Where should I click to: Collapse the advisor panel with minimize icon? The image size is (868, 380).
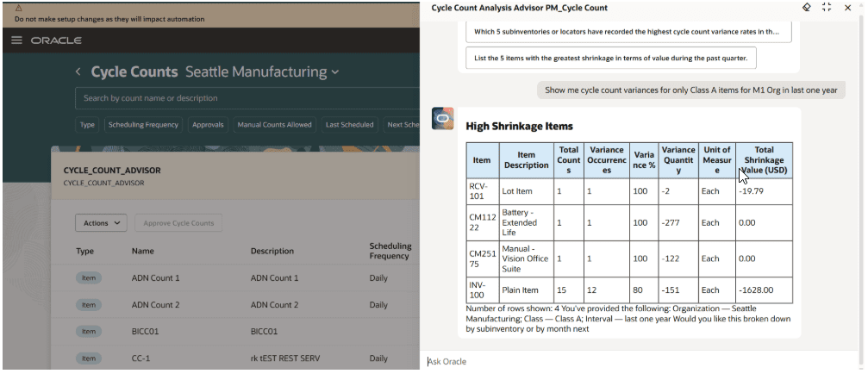[827, 8]
